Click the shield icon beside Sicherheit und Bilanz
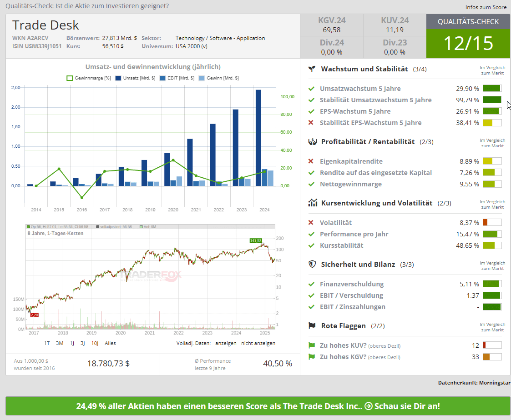Viewport: 511px width, 420px height. tap(312, 264)
